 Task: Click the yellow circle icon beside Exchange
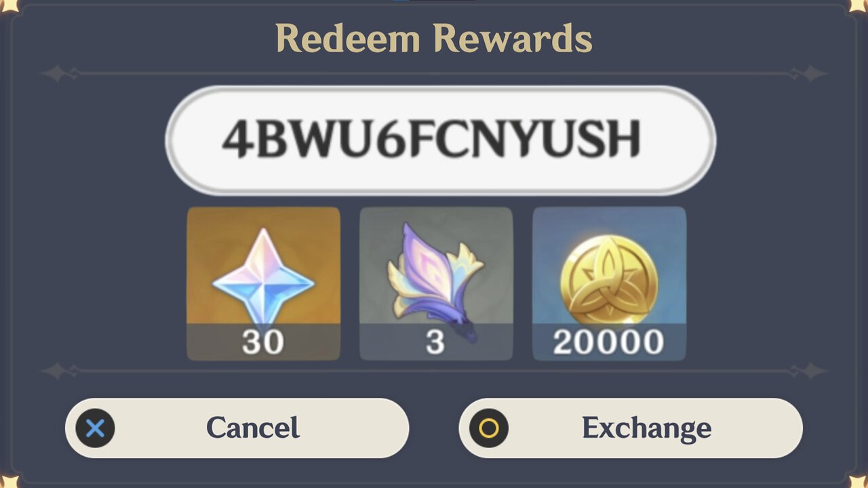coord(489,428)
